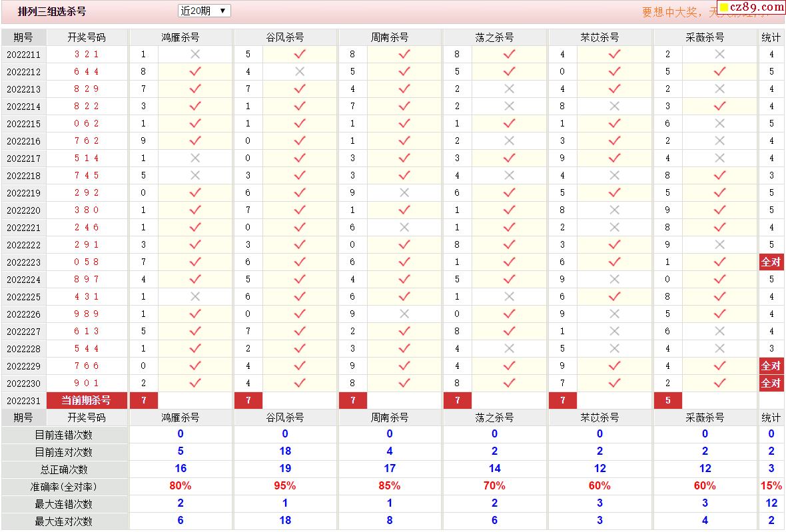Click the 全对 badge in row 2022230
This screenshot has height=532, width=786.
[x=771, y=384]
